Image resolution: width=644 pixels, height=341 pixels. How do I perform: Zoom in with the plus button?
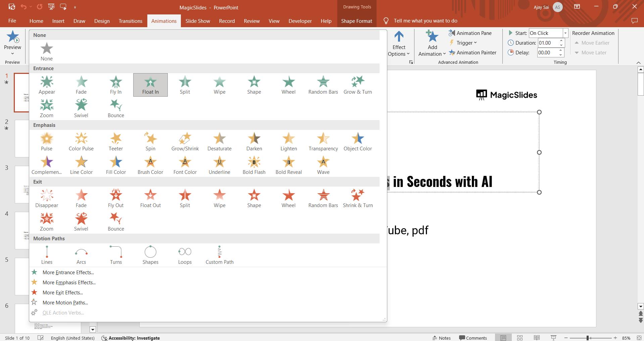click(x=615, y=338)
